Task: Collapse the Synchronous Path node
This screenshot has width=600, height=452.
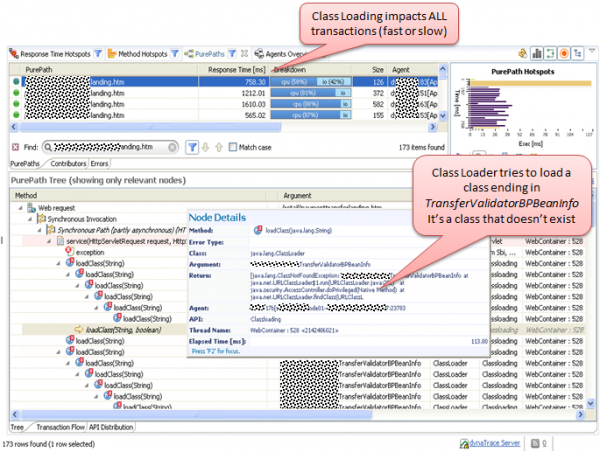Action: (x=39, y=230)
